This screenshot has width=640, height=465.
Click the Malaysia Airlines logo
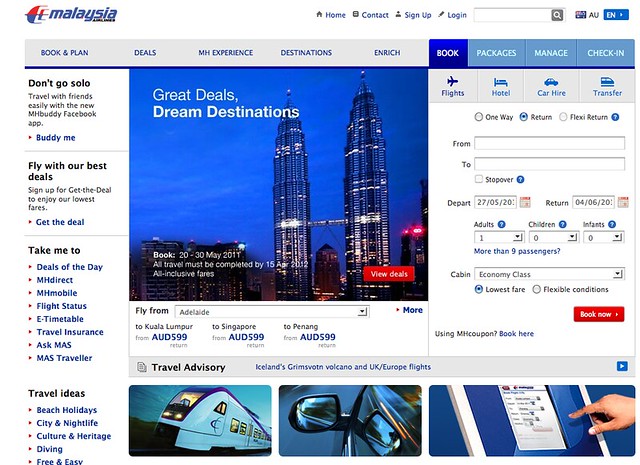tap(71, 15)
